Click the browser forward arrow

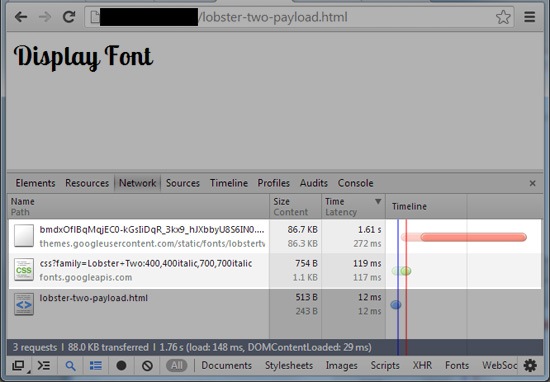(x=45, y=17)
